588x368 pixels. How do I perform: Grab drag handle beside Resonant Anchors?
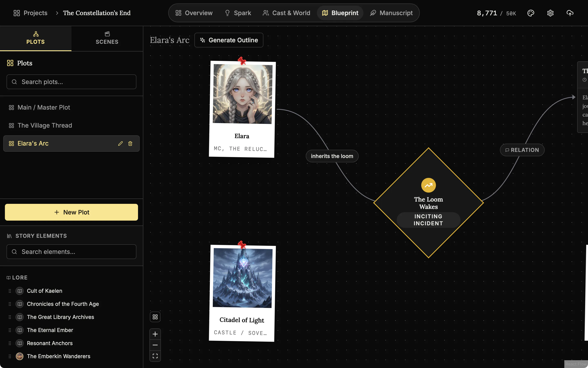coord(10,343)
